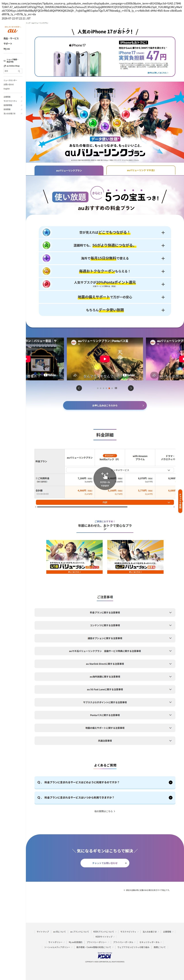Viewport: 184px width, 980px height.
Task: Expand au 5G Fast Laneに関する注意事項
Action: [105, 689]
